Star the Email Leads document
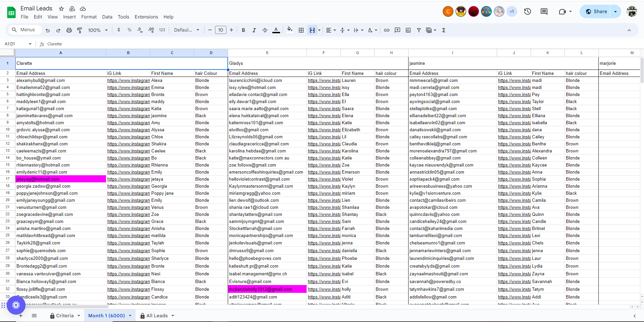Image resolution: width=644 pixels, height=322 pixels. pos(61,9)
